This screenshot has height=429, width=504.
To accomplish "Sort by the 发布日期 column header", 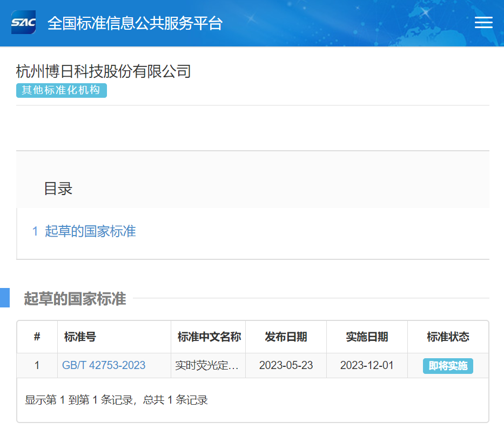I will 286,337.
